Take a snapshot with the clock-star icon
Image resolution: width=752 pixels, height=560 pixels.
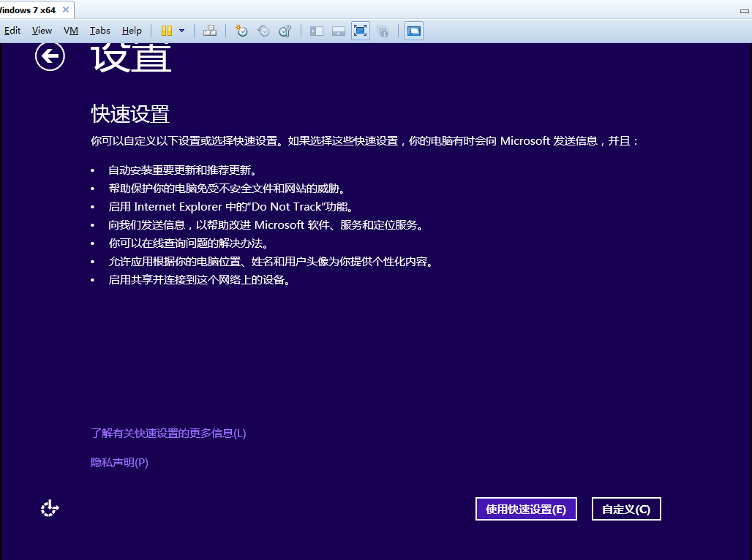click(x=241, y=31)
